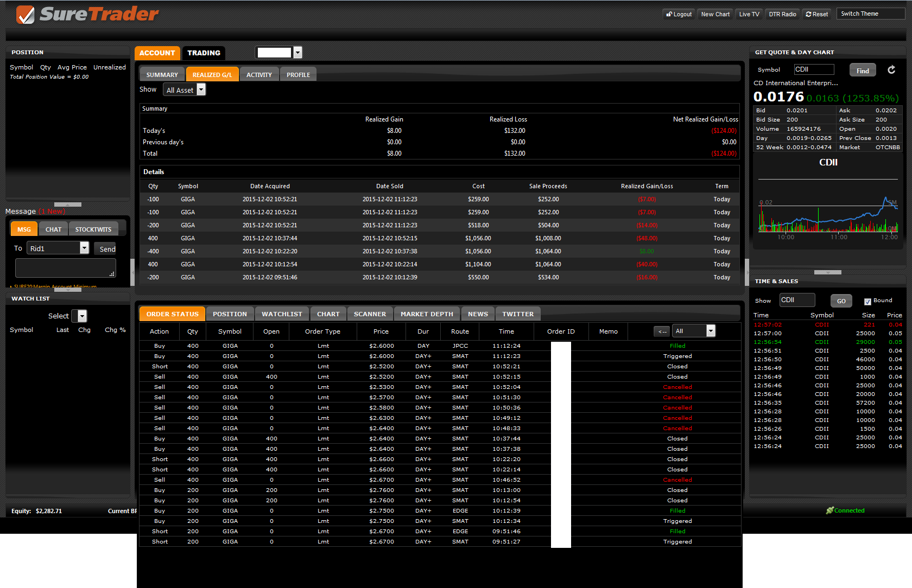Click the 12:56:35 trade row
This screenshot has width=912, height=588.
coord(828,403)
